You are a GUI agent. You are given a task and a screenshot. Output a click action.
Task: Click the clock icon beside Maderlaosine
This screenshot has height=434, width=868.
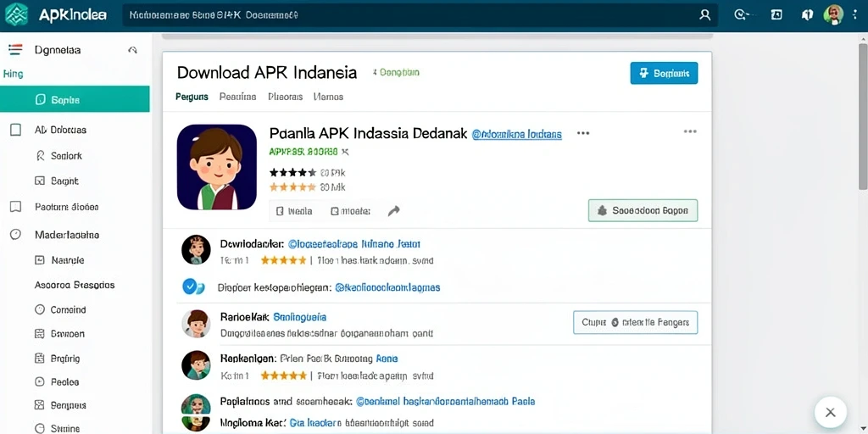(15, 235)
